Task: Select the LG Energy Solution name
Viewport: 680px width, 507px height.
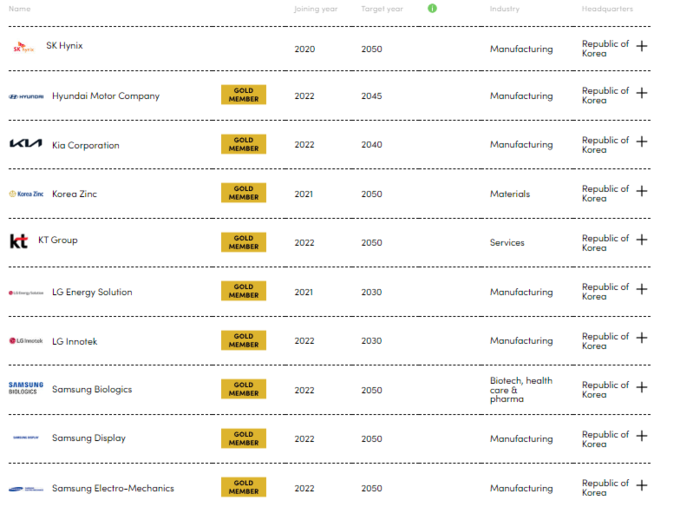Action: [92, 292]
